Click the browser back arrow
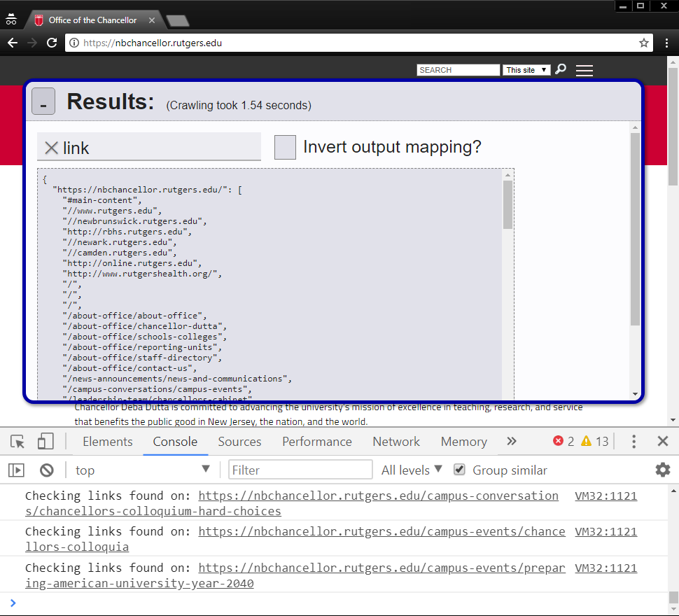Screen dimensions: 679x616 (x=13, y=43)
